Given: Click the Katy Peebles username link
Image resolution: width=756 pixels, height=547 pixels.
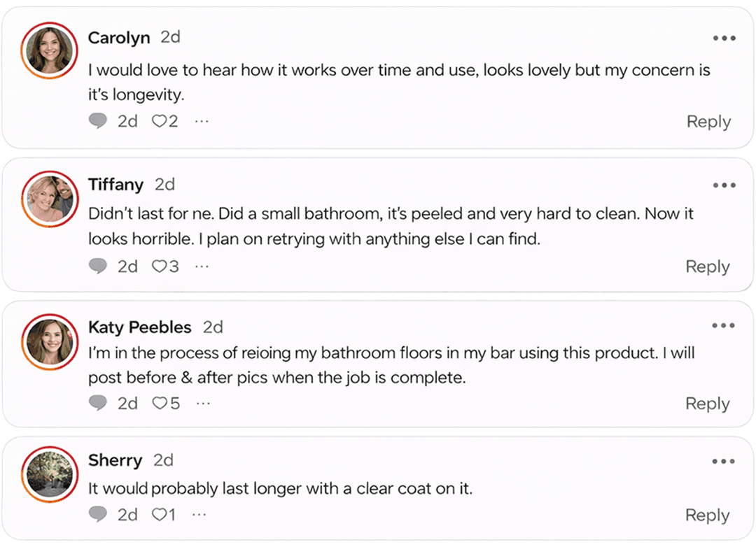Looking at the screenshot, I should point(139,327).
